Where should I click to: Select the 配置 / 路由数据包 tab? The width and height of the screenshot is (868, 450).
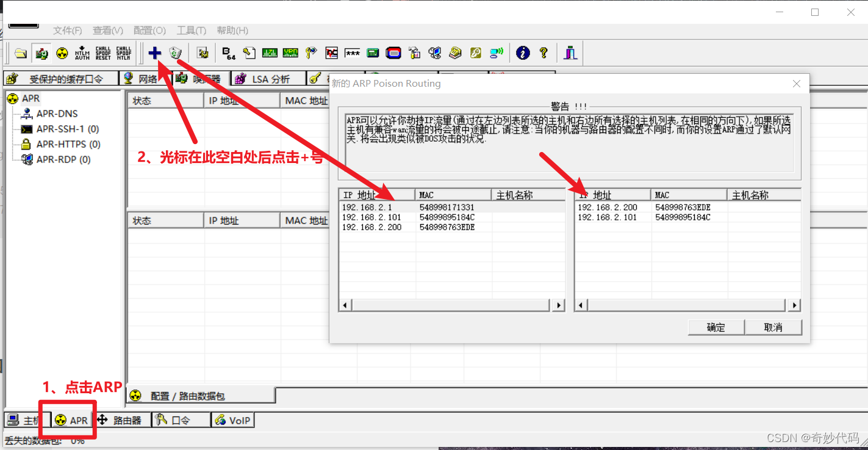click(x=201, y=396)
